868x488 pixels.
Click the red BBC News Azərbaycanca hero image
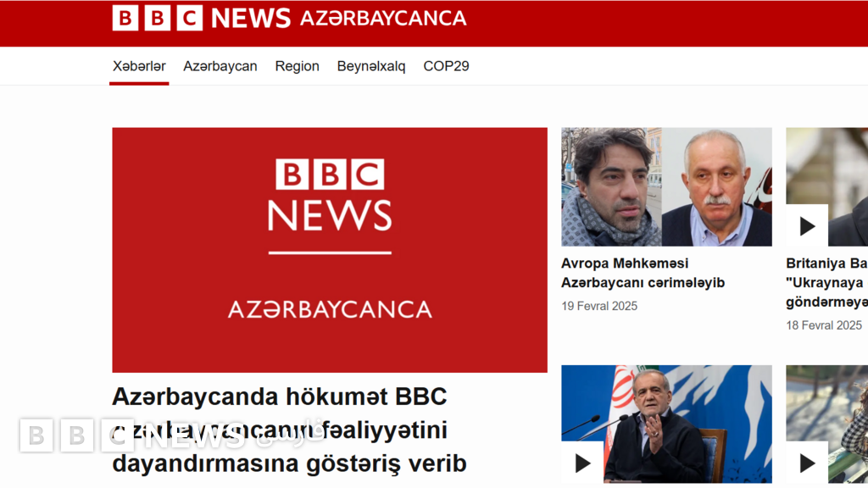(x=330, y=250)
